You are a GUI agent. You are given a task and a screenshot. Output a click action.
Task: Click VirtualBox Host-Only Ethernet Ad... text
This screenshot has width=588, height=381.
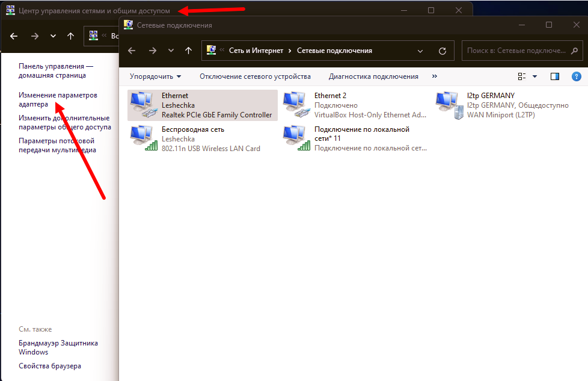(370, 115)
